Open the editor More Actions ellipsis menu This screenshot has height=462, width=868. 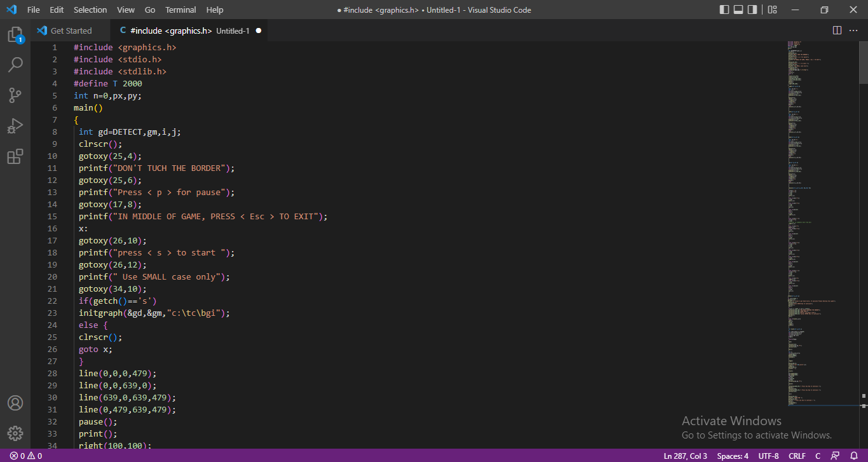(x=853, y=31)
